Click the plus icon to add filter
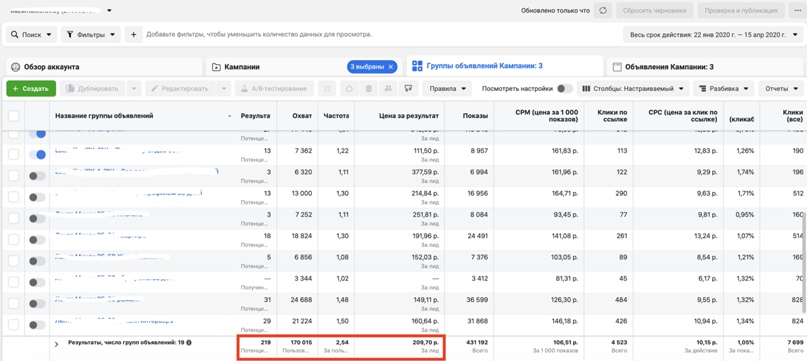 point(133,35)
